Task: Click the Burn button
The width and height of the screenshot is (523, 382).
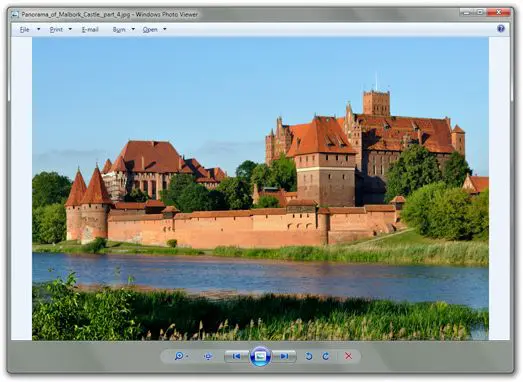Action: click(119, 30)
